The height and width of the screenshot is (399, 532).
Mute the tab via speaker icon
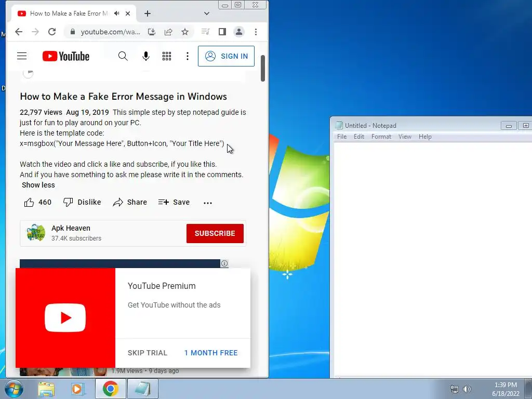pyautogui.click(x=117, y=13)
